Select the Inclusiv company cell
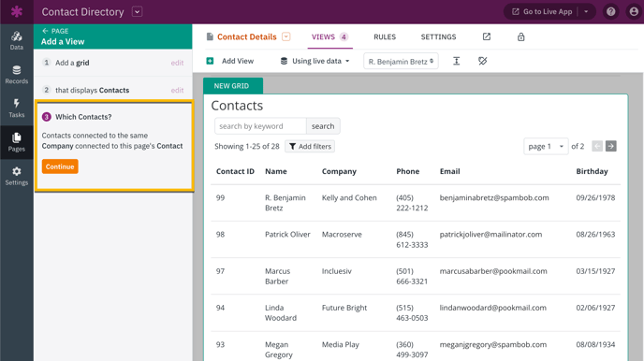Viewport: 644px width, 361px height. point(336,271)
